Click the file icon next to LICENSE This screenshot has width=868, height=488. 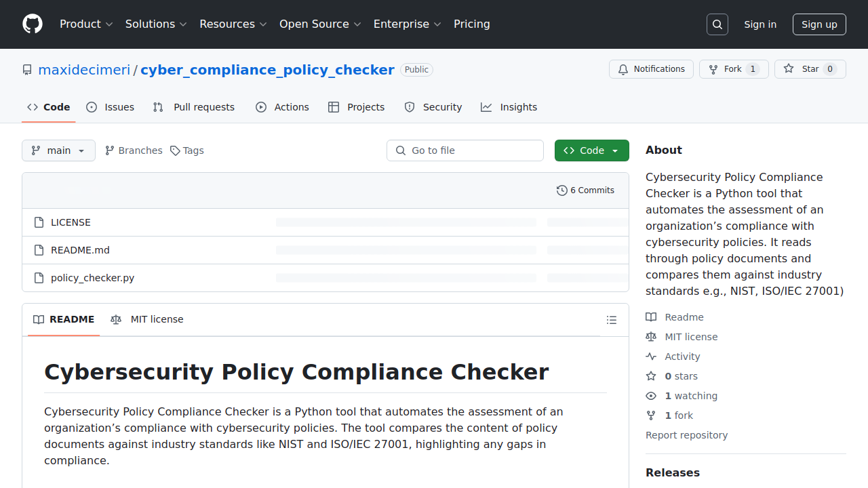tap(39, 222)
